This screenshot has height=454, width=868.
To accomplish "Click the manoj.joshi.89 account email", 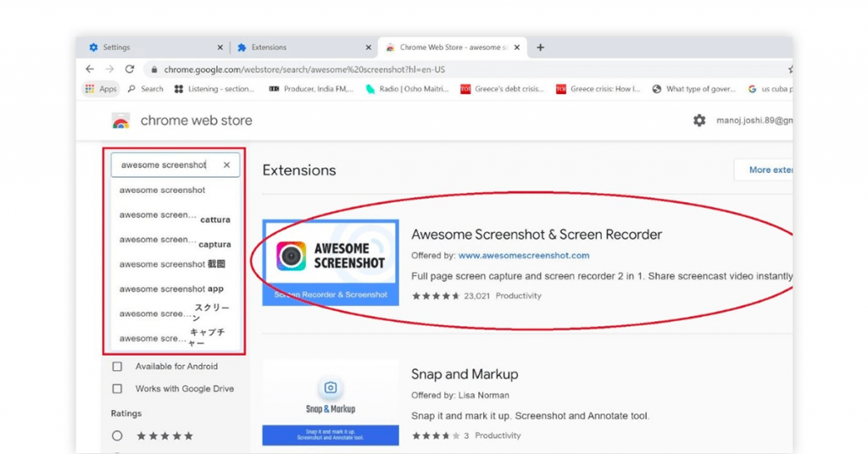I will [754, 120].
